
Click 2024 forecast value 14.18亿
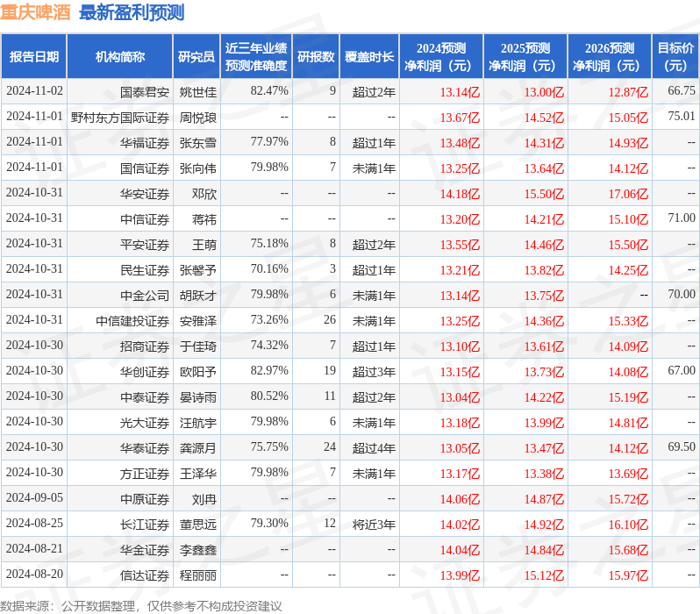[x=460, y=194]
